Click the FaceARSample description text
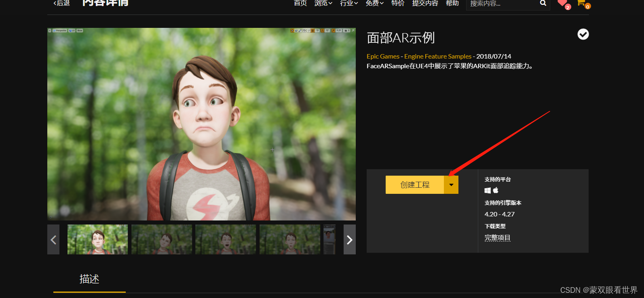The width and height of the screenshot is (644, 298). pos(450,66)
